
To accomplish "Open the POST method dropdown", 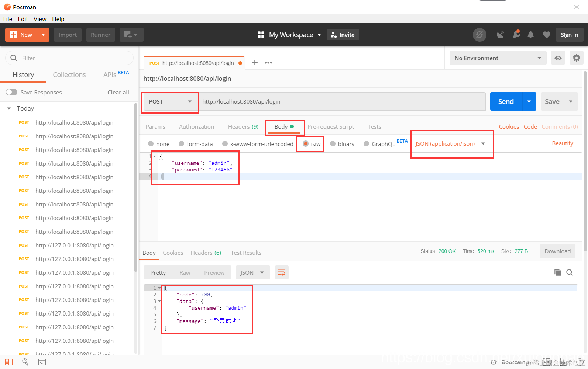I will [x=170, y=102].
